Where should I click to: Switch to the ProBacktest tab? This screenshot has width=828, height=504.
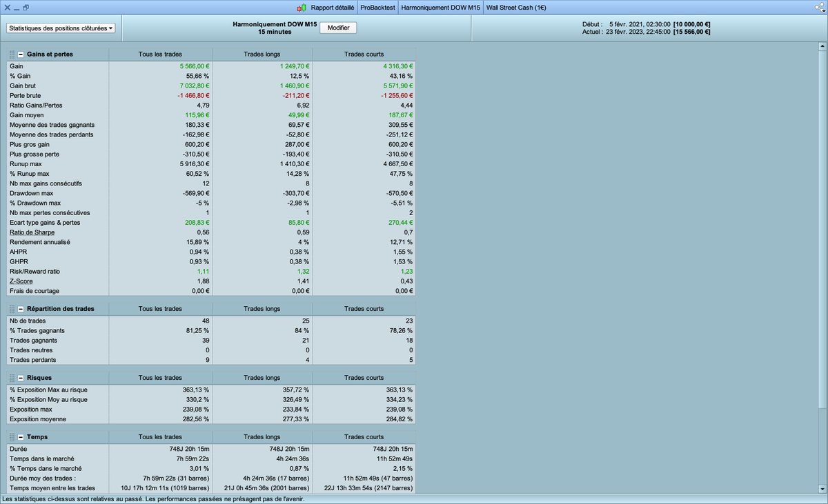pyautogui.click(x=378, y=8)
